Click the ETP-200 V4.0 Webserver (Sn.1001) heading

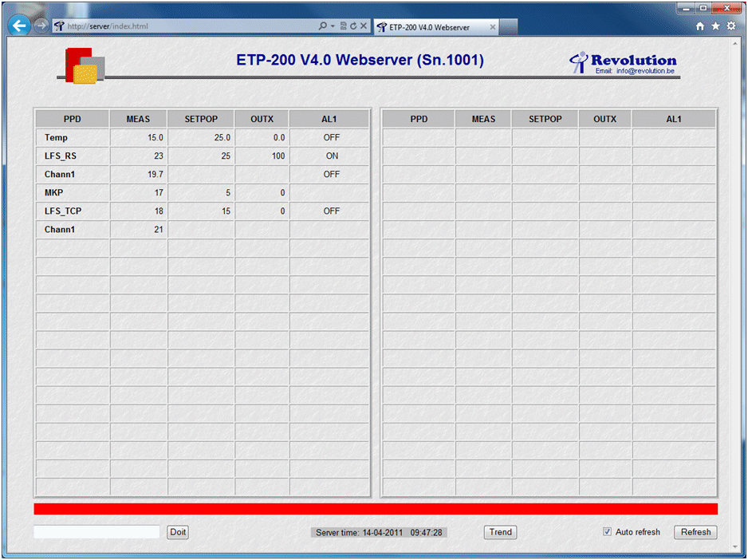tap(360, 60)
